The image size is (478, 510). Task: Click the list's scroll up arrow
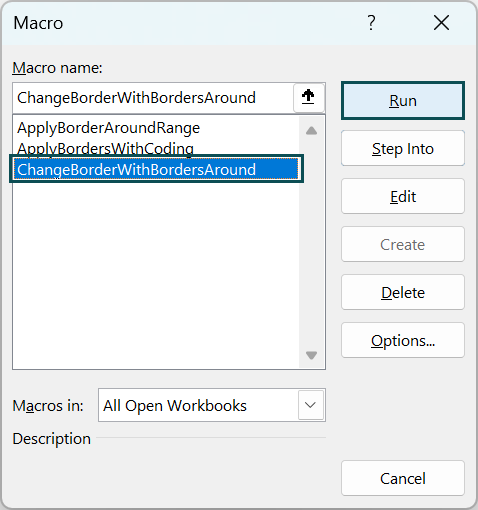pos(311,130)
